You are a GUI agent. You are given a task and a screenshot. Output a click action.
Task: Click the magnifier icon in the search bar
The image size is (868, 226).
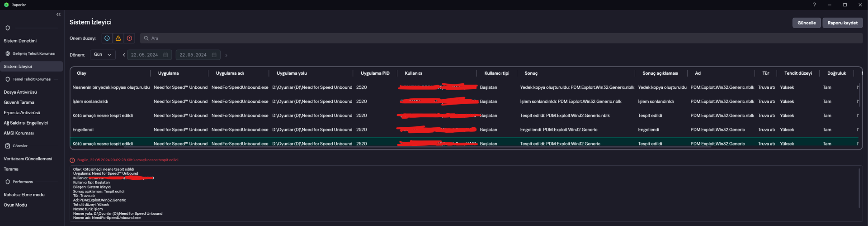(146, 38)
